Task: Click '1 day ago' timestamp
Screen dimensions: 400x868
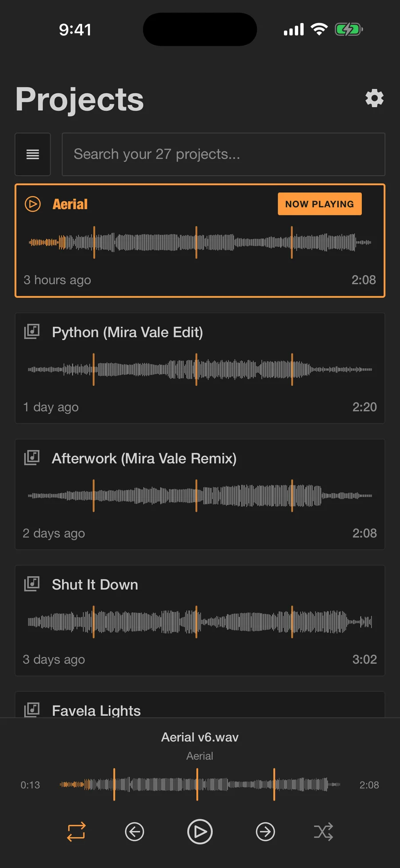Action: [51, 407]
